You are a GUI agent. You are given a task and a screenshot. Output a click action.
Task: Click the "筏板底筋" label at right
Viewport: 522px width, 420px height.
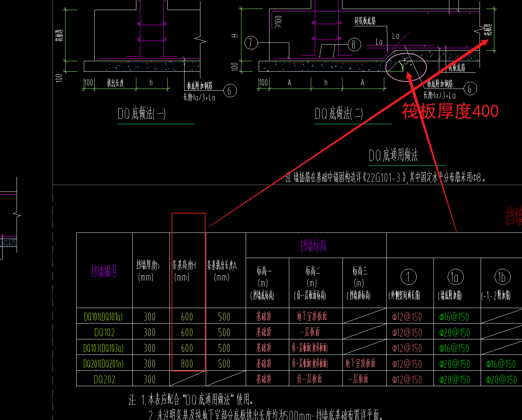point(457,68)
